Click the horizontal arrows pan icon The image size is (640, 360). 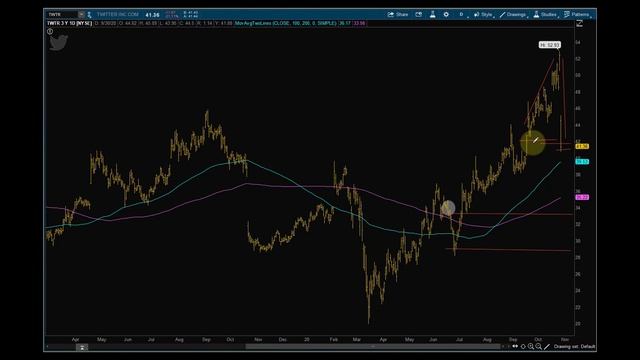coord(515,347)
